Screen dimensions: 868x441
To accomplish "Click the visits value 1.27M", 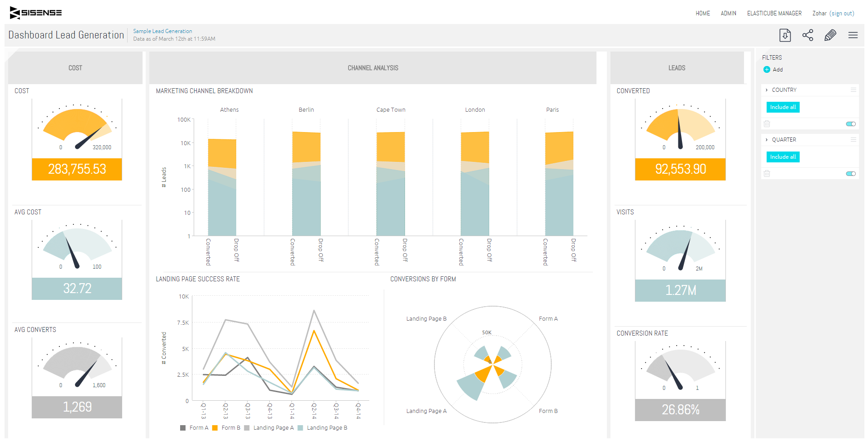I will (x=680, y=290).
